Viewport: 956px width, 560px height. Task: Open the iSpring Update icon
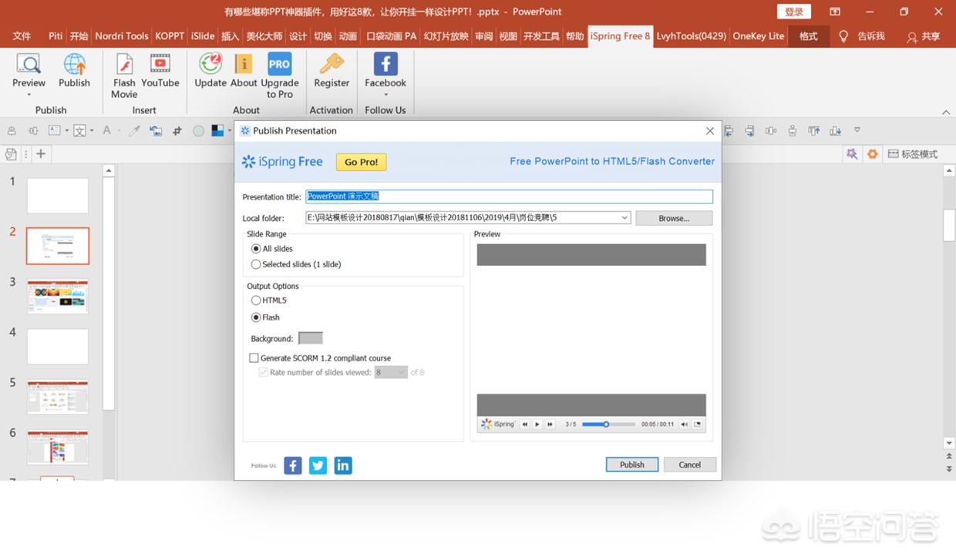pyautogui.click(x=210, y=65)
